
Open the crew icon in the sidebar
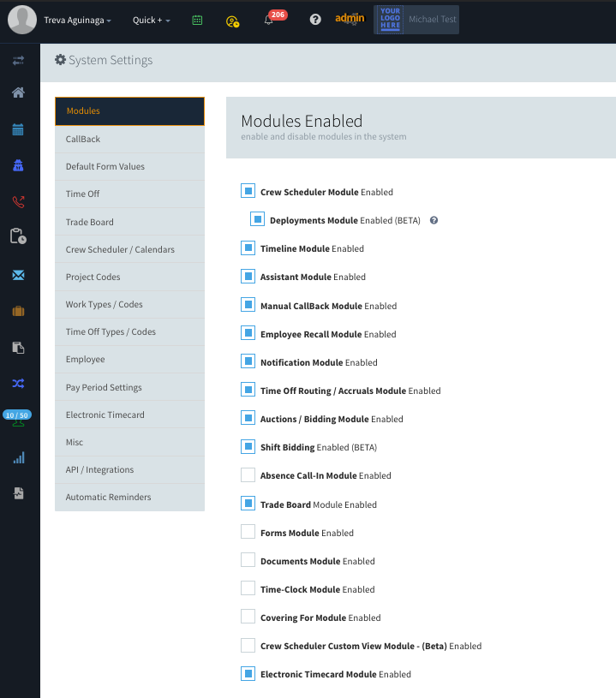(18, 165)
